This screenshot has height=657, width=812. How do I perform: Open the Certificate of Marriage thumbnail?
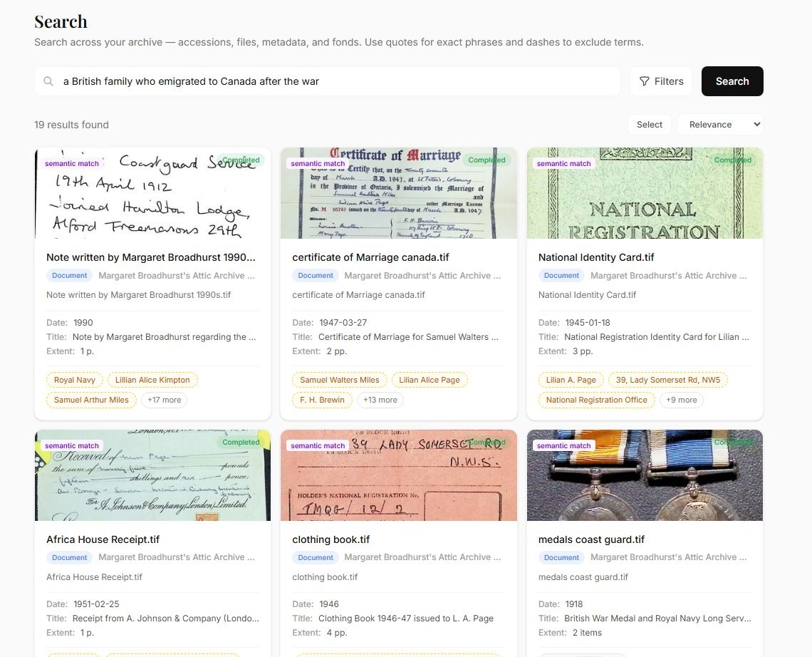[x=399, y=193]
